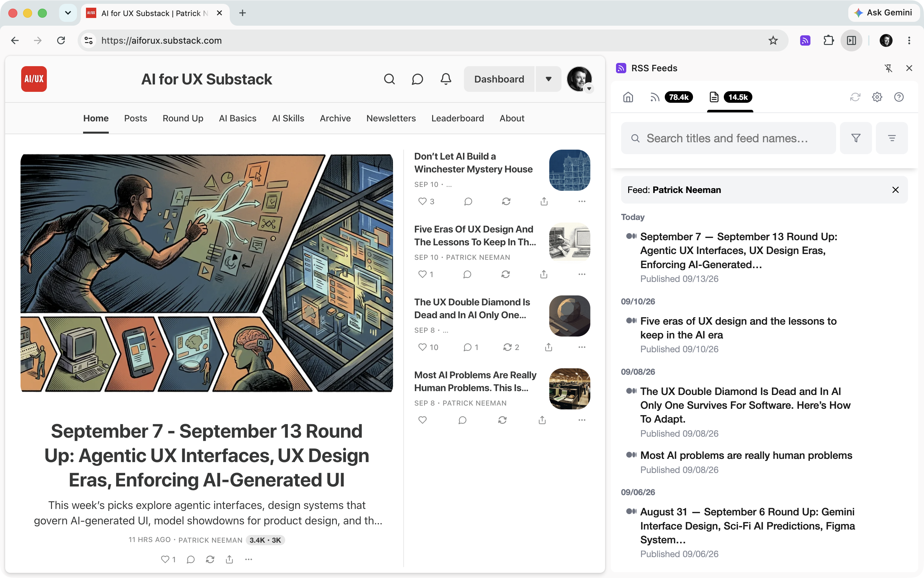The image size is (924, 578).
Task: Click the RSS Feeds extension icon in toolbar
Action: 805,40
